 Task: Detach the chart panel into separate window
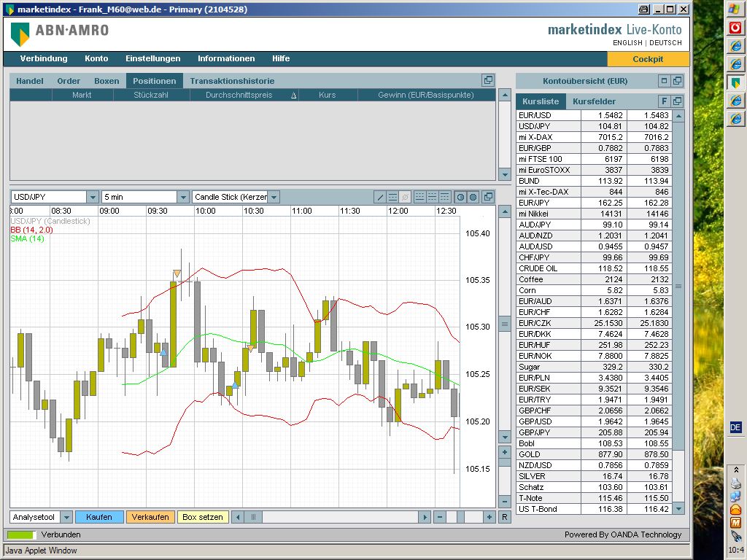(488, 197)
